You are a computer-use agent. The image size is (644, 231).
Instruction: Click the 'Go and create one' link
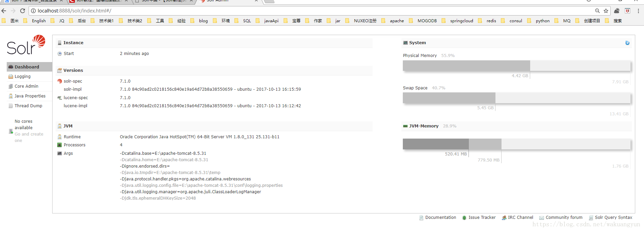pos(29,137)
